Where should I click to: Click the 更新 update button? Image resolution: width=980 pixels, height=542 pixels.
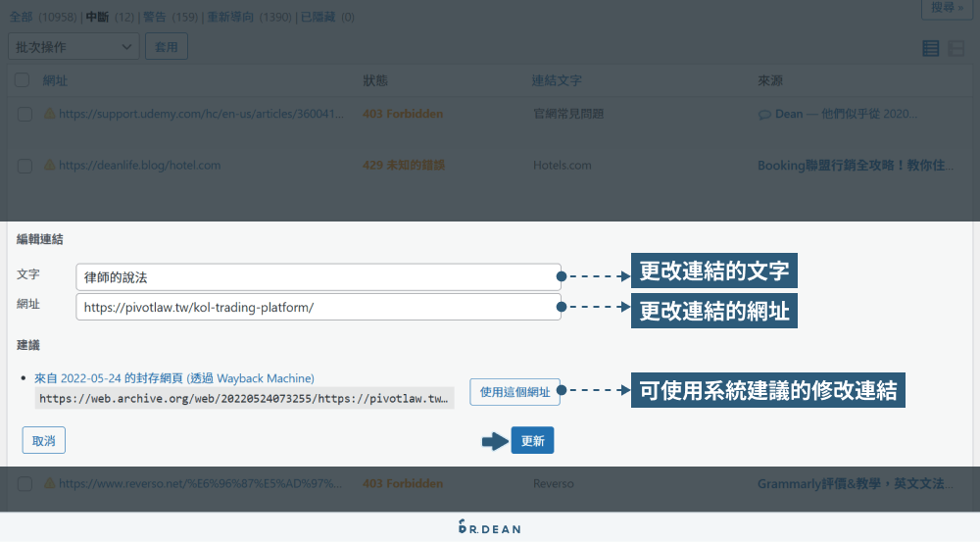click(x=532, y=441)
